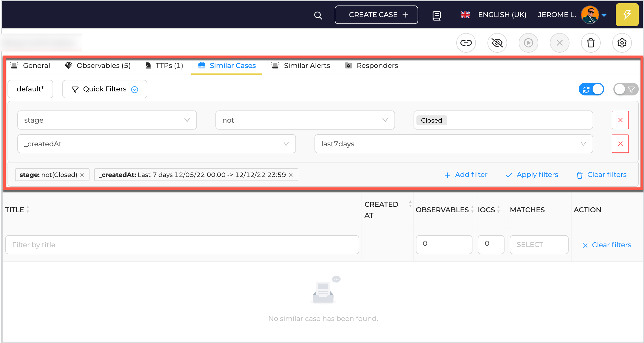Open the Responders tab

[x=371, y=66]
